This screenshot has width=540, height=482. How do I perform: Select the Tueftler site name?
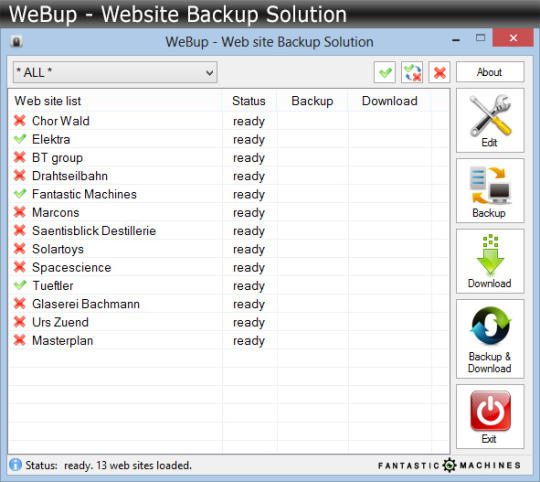click(53, 286)
